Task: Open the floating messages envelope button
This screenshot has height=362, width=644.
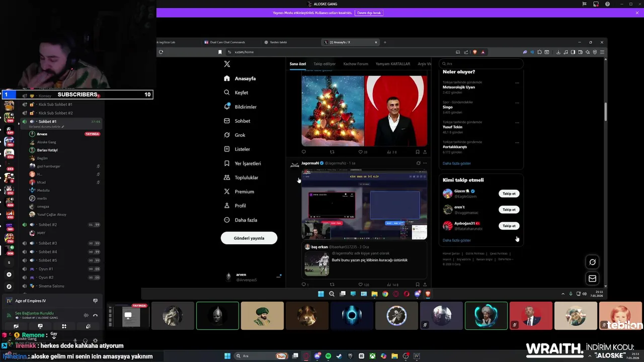Action: (593, 279)
